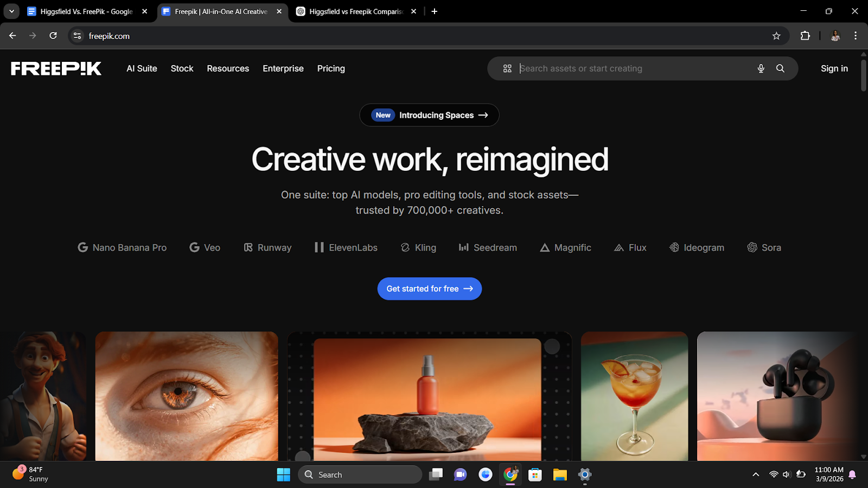Open the cocktail glass image thumbnail
This screenshot has height=488, width=868.
[x=635, y=396]
